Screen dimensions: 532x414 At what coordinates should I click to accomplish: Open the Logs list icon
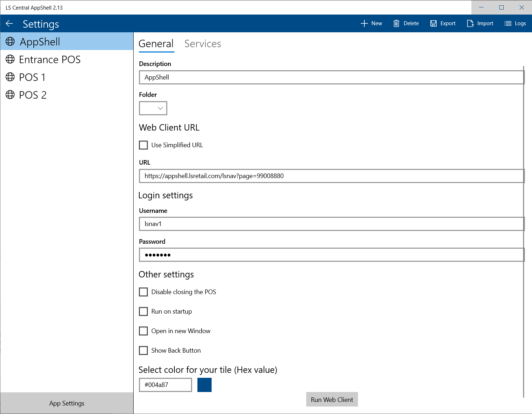(x=508, y=23)
